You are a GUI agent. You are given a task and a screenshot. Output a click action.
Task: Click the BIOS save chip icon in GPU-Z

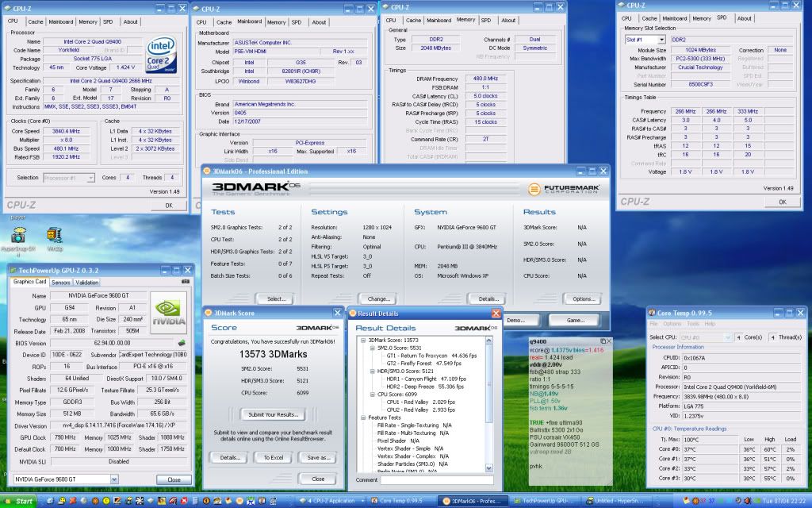coord(181,343)
